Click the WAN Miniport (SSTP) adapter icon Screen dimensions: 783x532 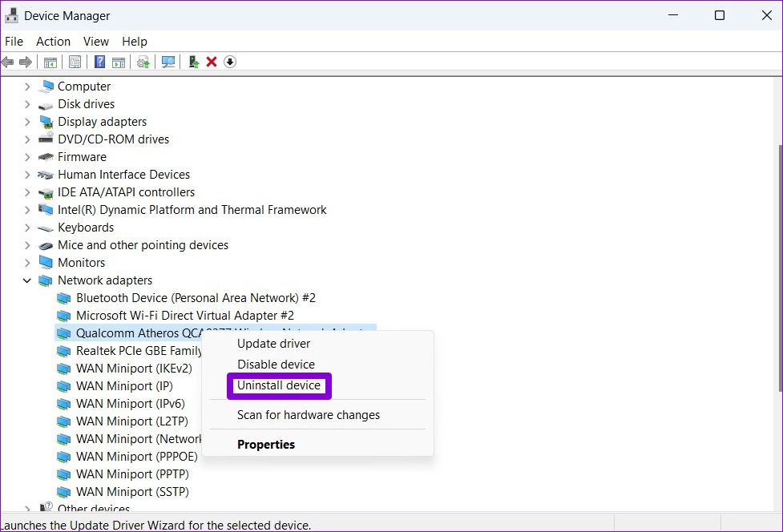click(x=64, y=492)
